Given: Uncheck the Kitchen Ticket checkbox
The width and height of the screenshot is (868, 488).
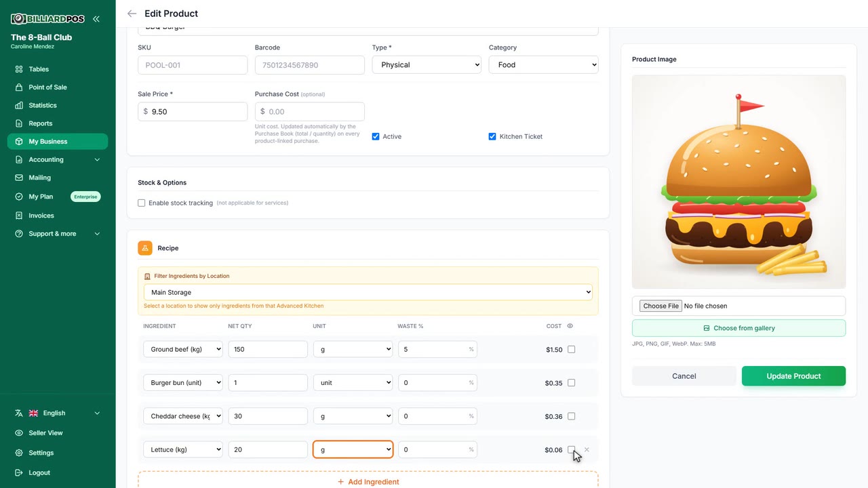Looking at the screenshot, I should 492,136.
